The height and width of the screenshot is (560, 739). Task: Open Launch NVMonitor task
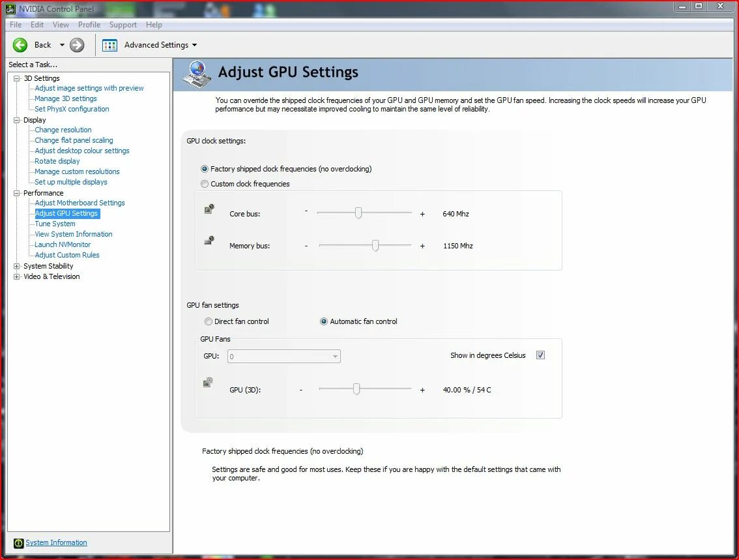(x=63, y=244)
